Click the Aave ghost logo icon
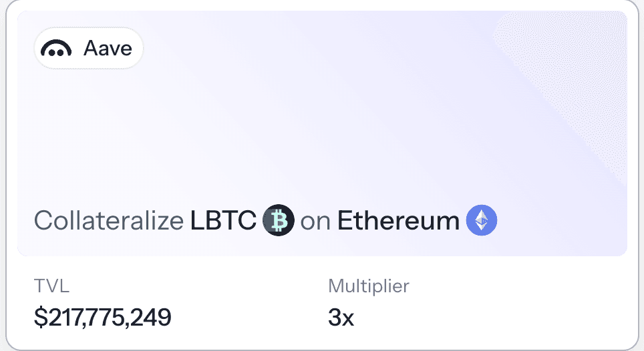 tap(56, 49)
